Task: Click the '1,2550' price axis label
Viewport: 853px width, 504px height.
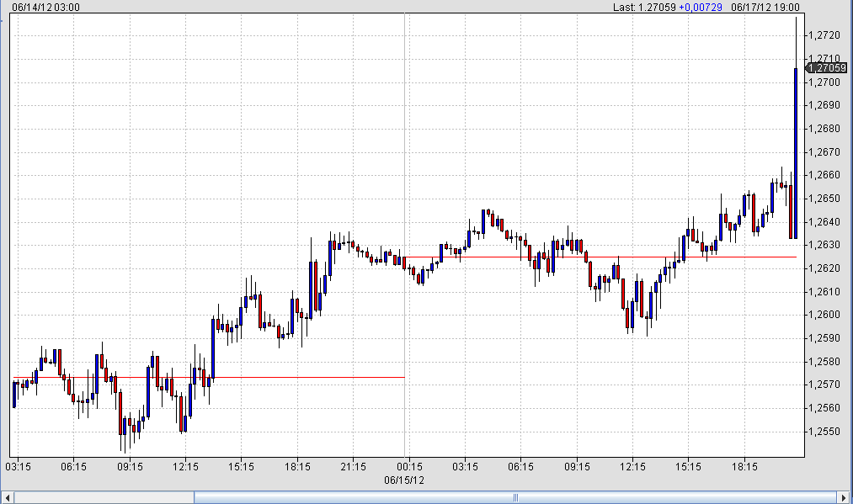Action: pos(824,432)
